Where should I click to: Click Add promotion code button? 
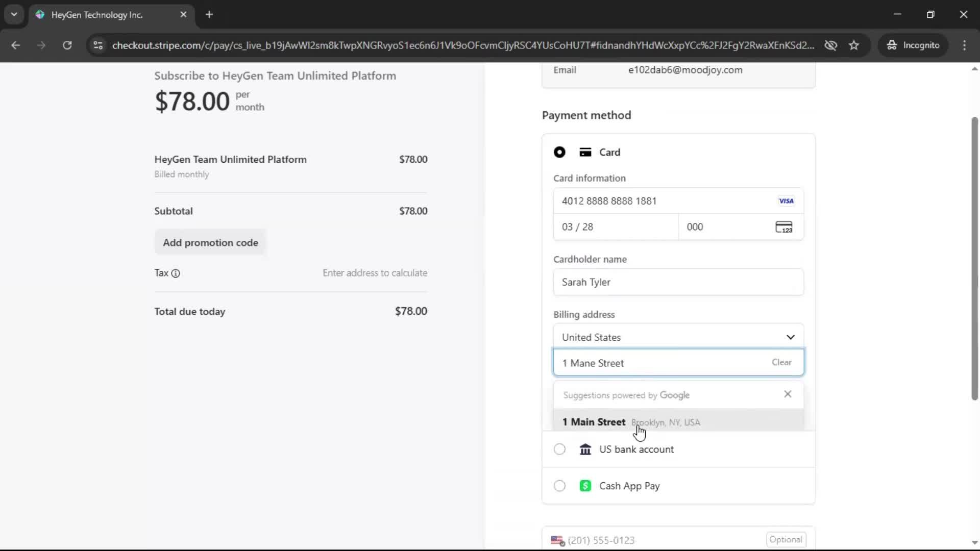(x=210, y=242)
